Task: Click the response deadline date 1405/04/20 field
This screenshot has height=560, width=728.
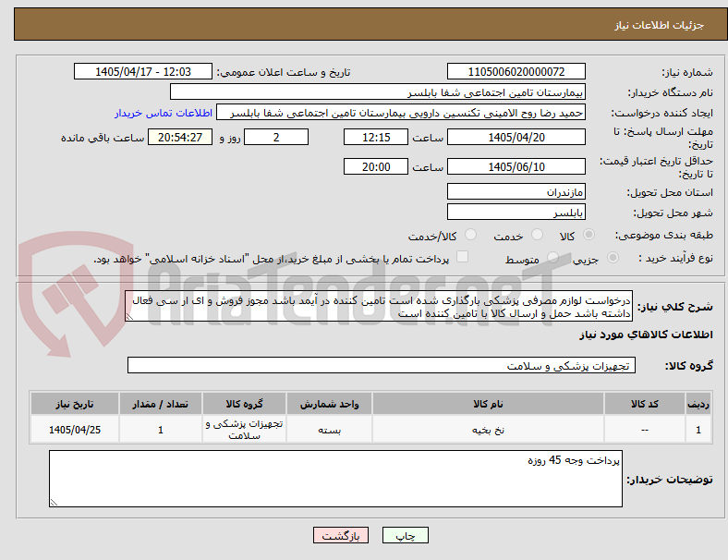Action: [516, 137]
